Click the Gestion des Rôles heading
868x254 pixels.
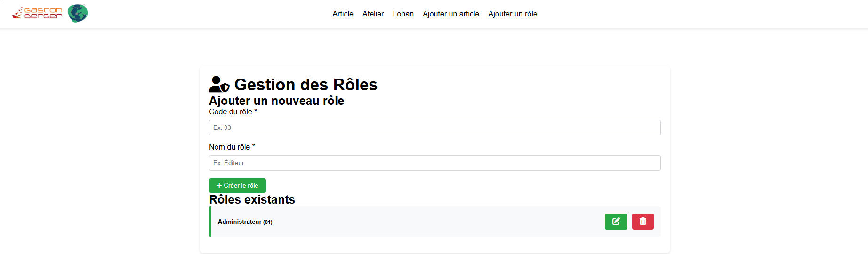(x=305, y=85)
